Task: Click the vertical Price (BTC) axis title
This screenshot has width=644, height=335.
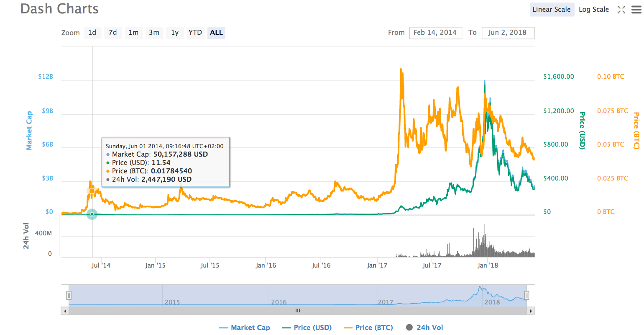Action: coord(636,131)
